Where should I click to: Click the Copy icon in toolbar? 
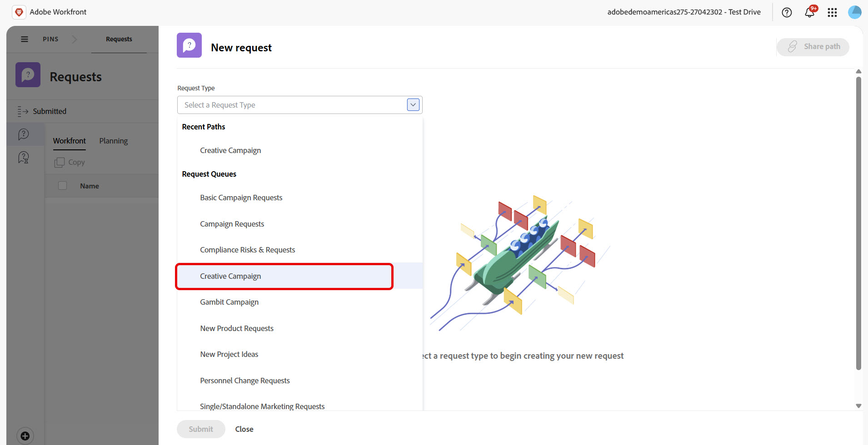[x=60, y=162]
